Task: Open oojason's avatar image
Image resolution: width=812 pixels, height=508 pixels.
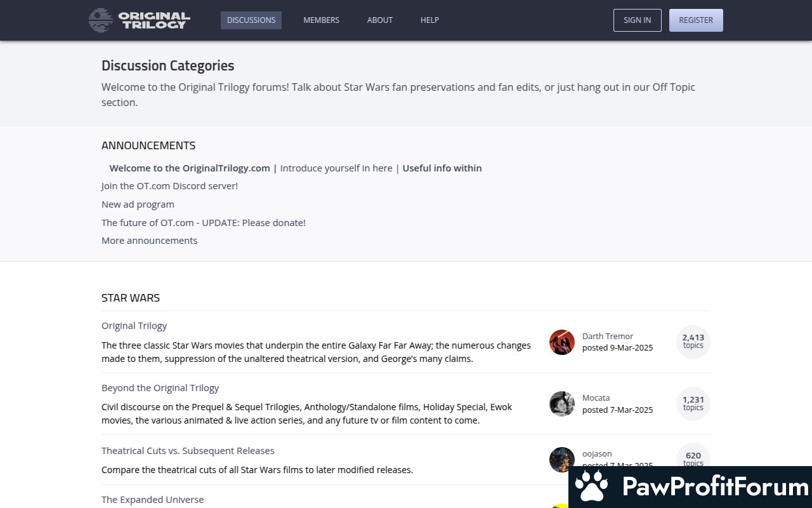Action: (x=562, y=460)
